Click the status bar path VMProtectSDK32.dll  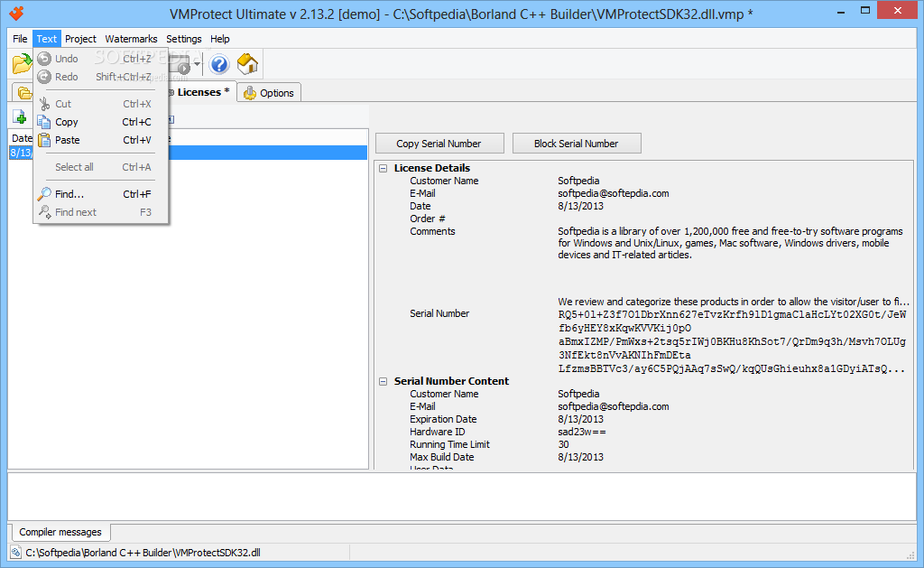[x=143, y=553]
